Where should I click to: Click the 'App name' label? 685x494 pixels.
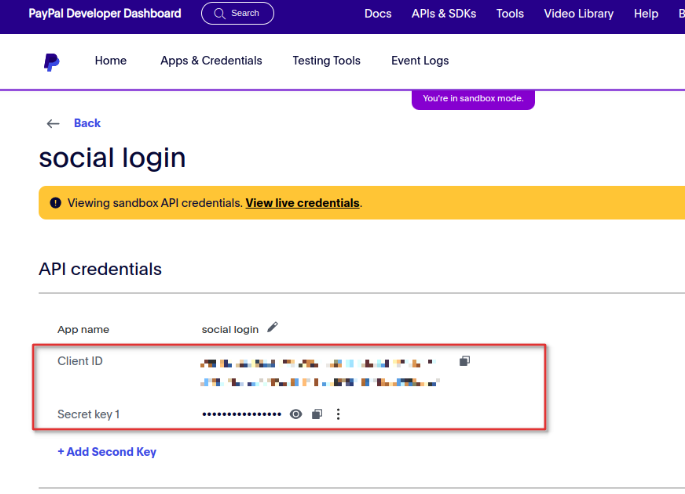pos(83,329)
